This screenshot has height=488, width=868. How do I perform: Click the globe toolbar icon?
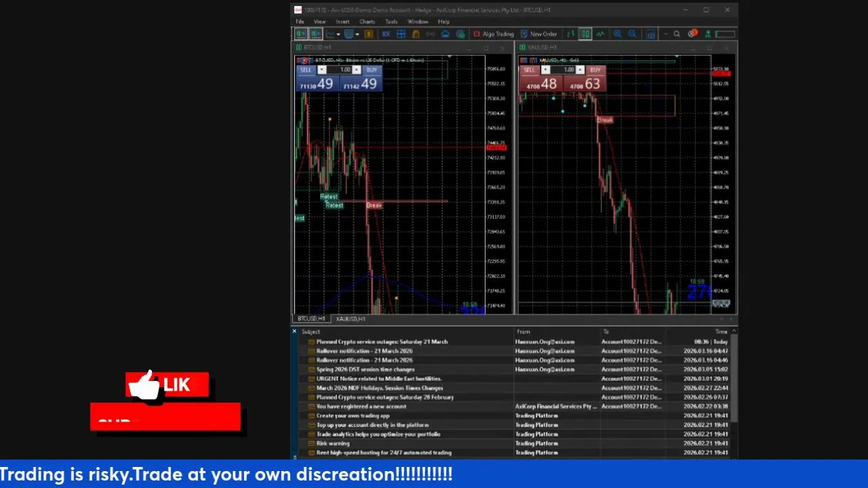[x=460, y=34]
